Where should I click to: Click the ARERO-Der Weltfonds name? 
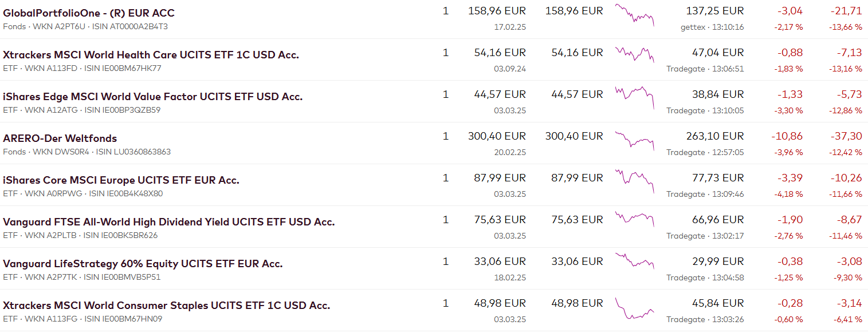point(60,138)
